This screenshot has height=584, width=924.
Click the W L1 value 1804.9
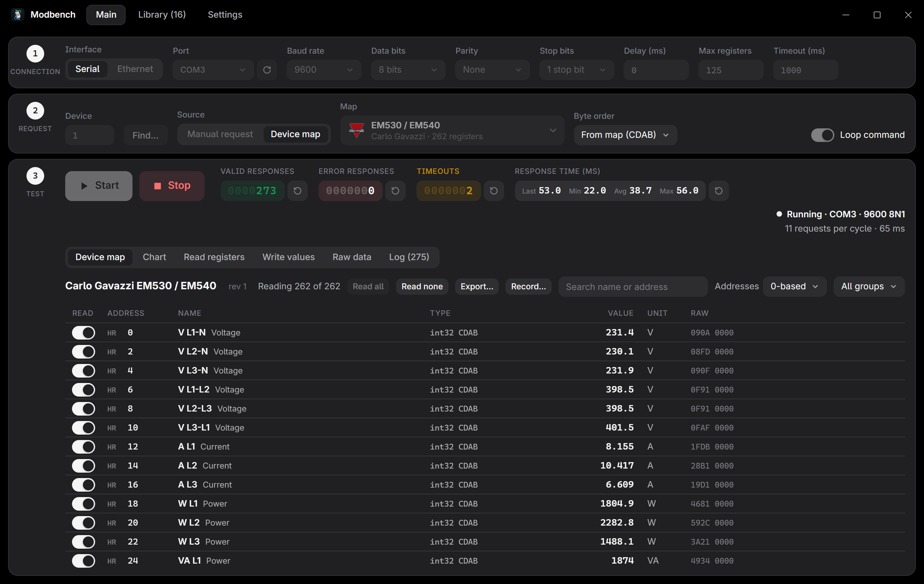tap(617, 504)
